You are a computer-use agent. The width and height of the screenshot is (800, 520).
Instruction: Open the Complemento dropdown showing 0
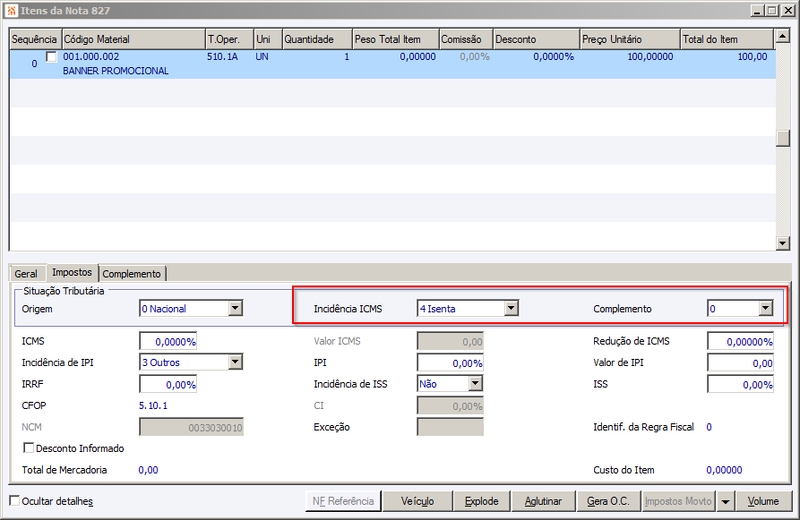(x=765, y=308)
